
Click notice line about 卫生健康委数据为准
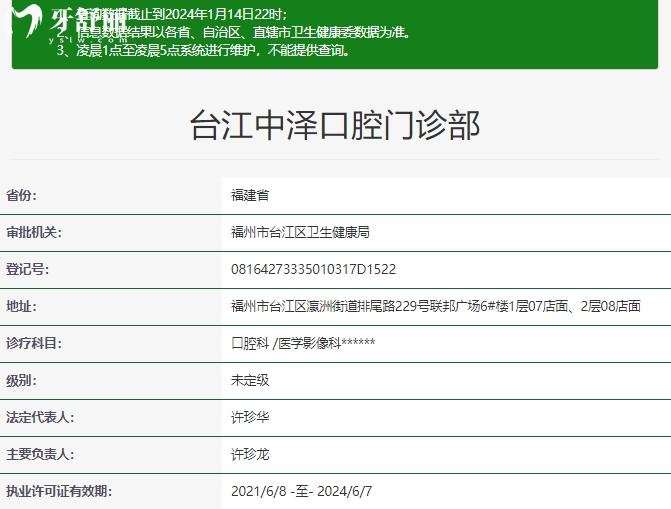coord(234,32)
